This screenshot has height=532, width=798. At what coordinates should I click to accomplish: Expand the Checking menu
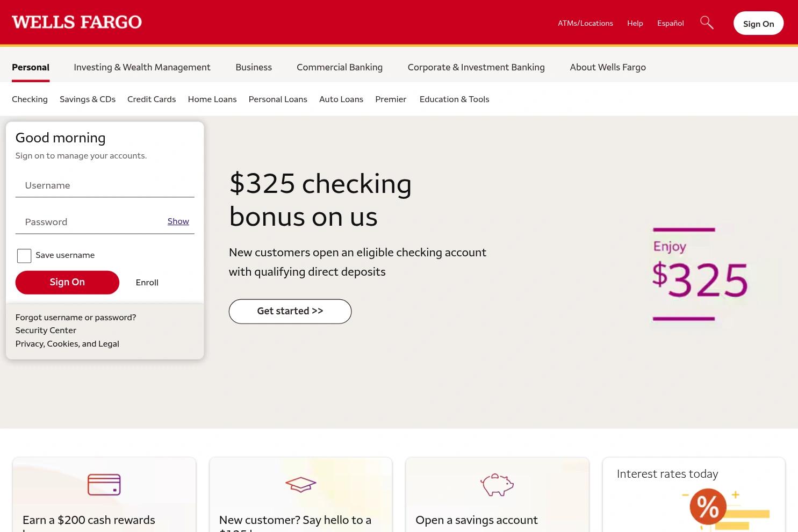click(x=30, y=99)
